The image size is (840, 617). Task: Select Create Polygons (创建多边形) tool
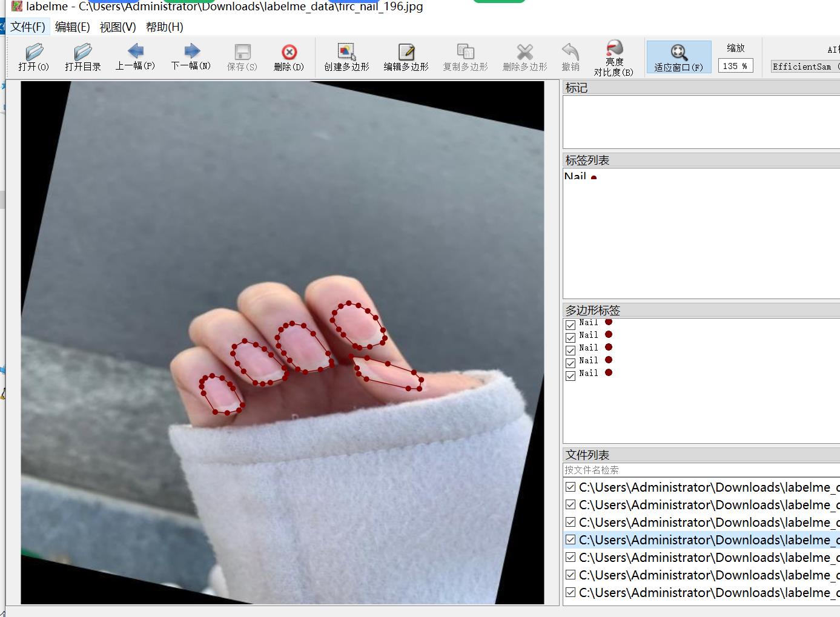tap(346, 58)
